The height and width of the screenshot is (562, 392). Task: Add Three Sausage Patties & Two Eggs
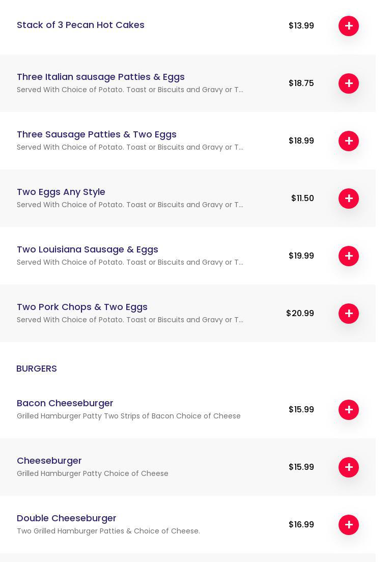pyautogui.click(x=349, y=141)
